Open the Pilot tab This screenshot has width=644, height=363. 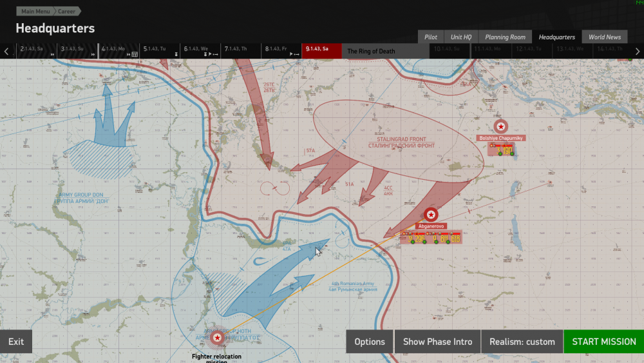(x=431, y=37)
